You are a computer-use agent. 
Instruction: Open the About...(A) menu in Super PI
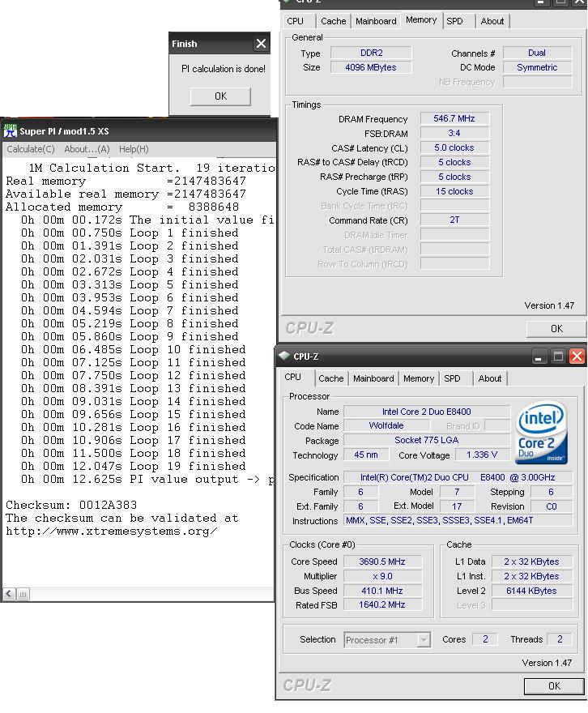[87, 149]
